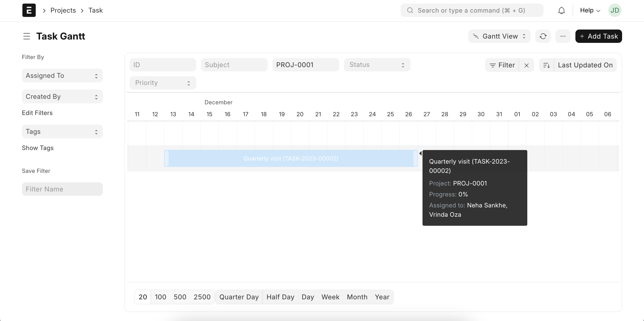Open the three-dot more menu

[x=563, y=36]
